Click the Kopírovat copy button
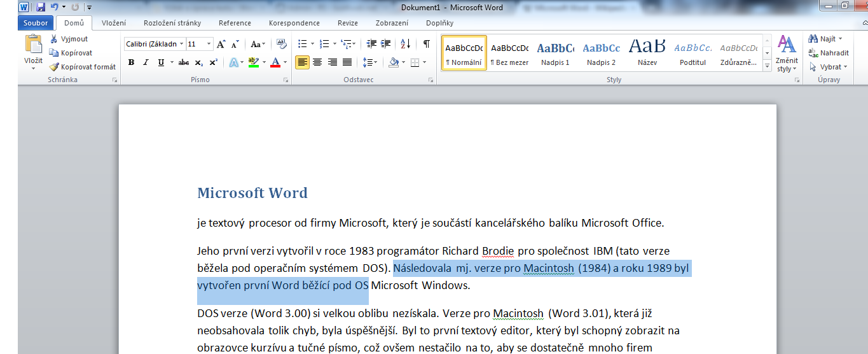This screenshot has height=354, width=868. [x=71, y=53]
